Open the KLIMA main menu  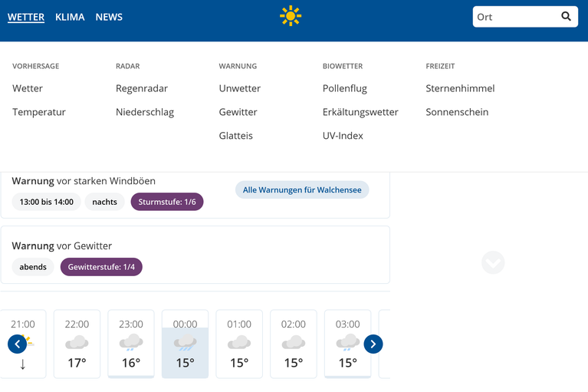coord(70,17)
